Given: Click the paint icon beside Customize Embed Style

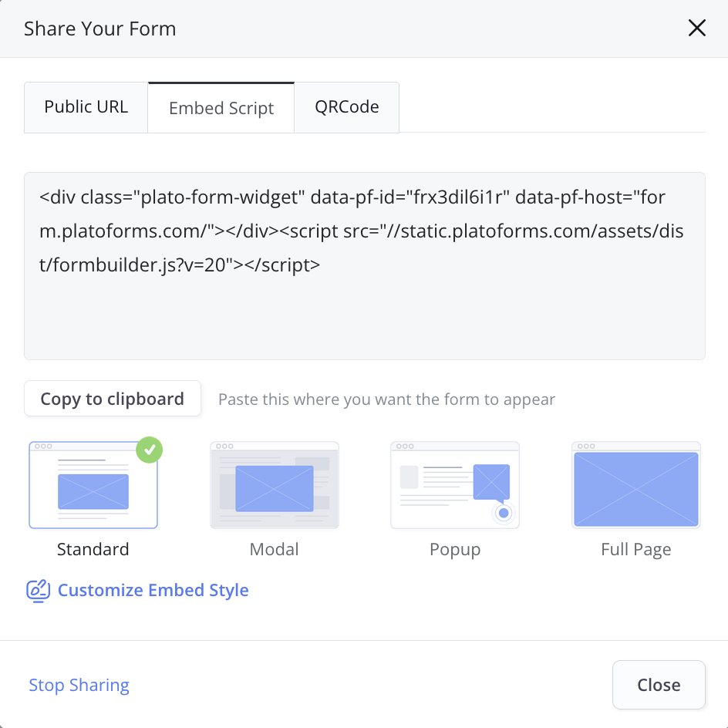Looking at the screenshot, I should coord(38,591).
